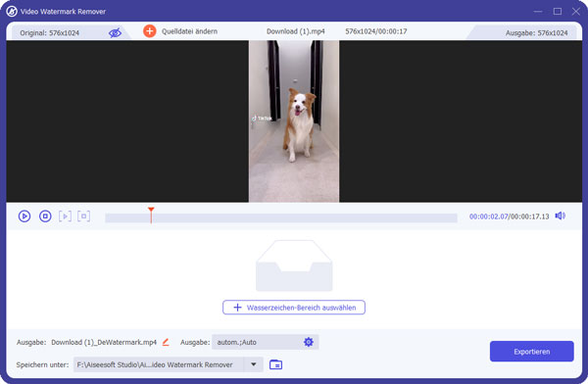Click the playback progress bar
The height and width of the screenshot is (384, 588).
[281, 217]
